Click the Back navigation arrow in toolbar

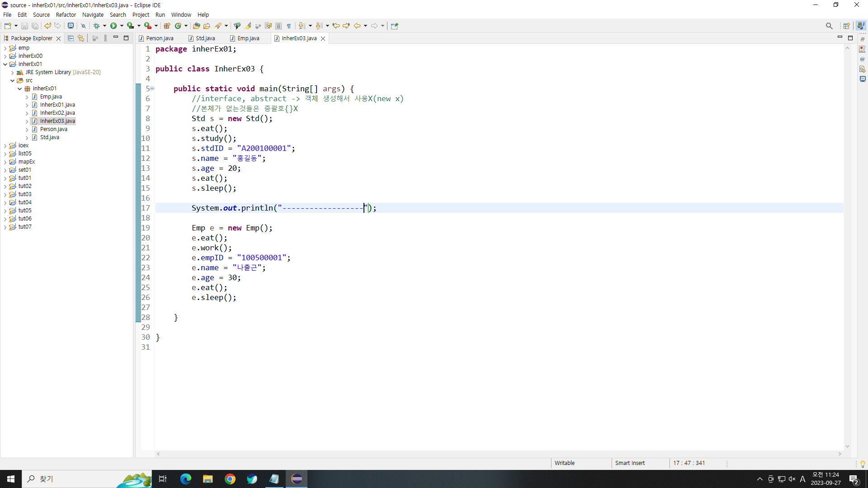pyautogui.click(x=357, y=26)
